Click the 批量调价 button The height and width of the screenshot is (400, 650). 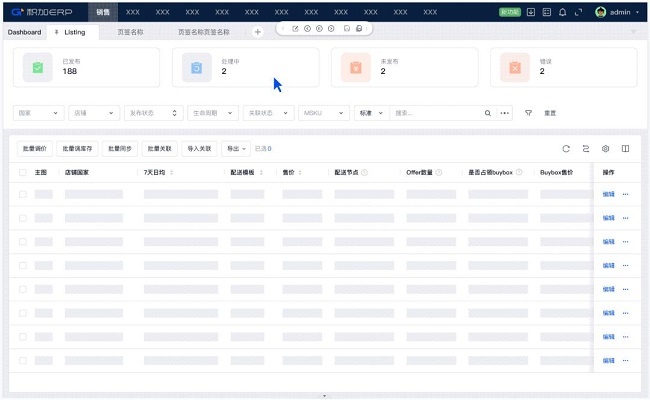click(33, 148)
